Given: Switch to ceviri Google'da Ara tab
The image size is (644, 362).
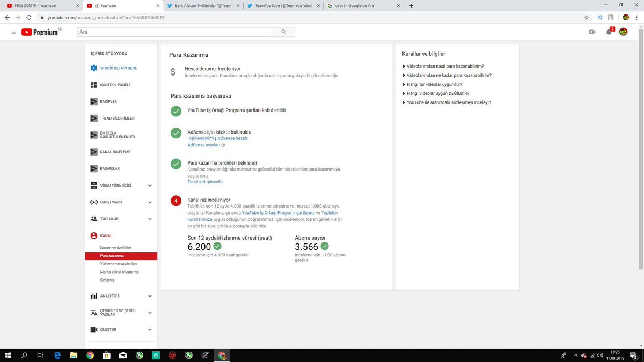Looking at the screenshot, I should click(x=363, y=5).
